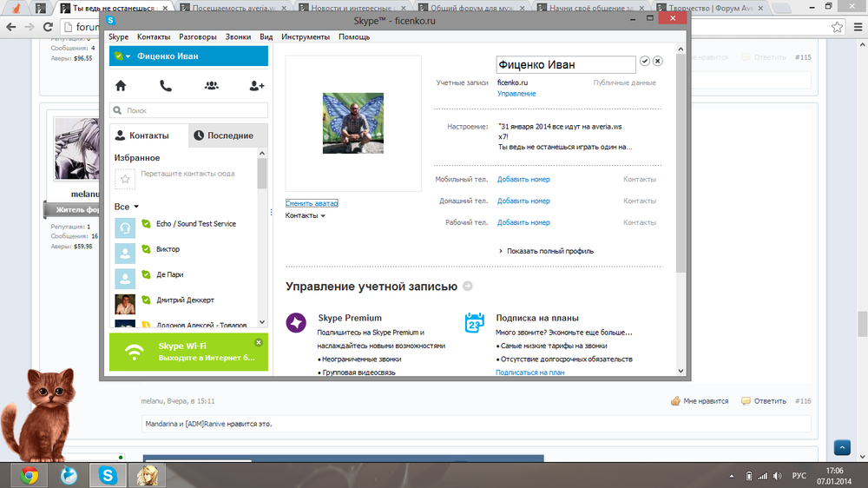
Task: Open the Контакты dropdown under the avatar
Action: [305, 215]
